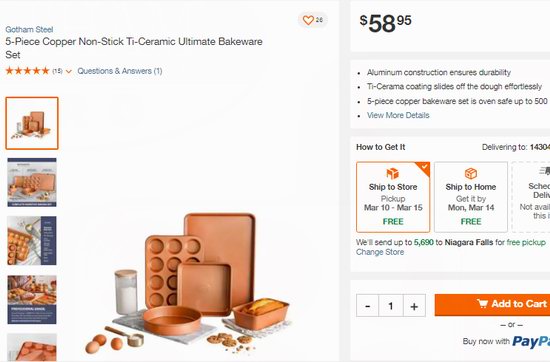Click the Change Store link
550x362 pixels.
(380, 252)
